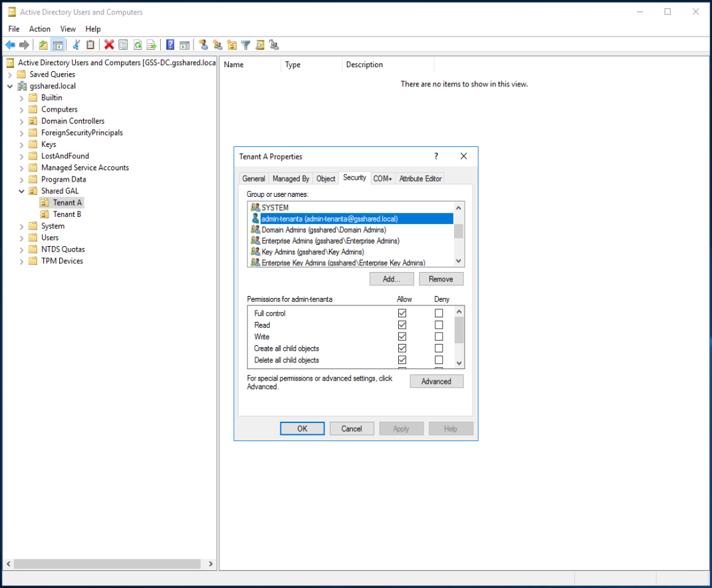Viewport: 712px width, 588px height.
Task: Click the Advanced button
Action: click(x=436, y=381)
